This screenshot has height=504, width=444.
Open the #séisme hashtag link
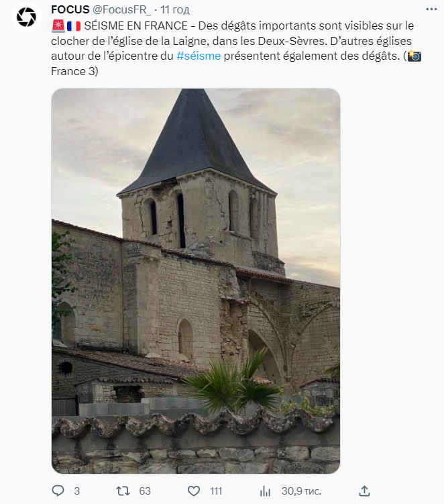click(x=199, y=56)
